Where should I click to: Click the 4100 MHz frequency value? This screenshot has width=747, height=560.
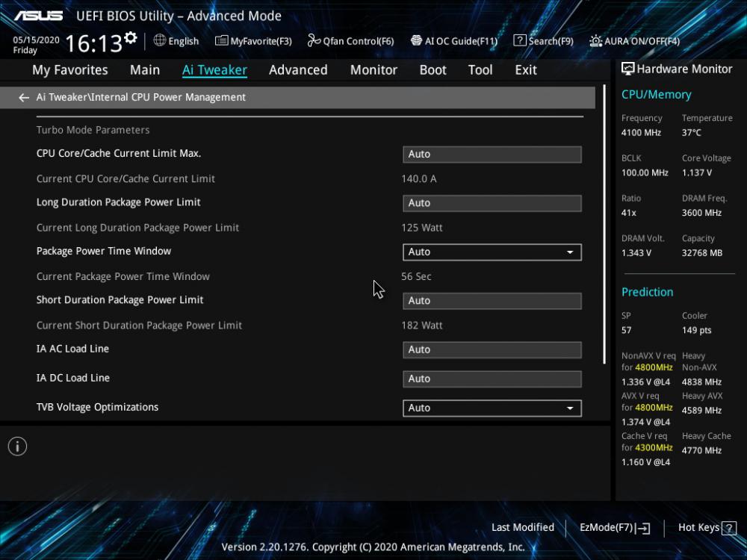641,133
